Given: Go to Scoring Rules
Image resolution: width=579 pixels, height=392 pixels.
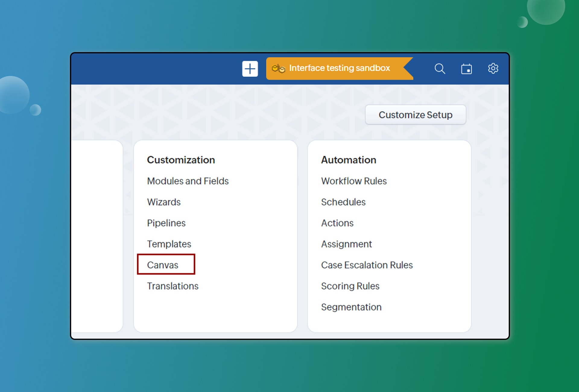Looking at the screenshot, I should click(350, 286).
